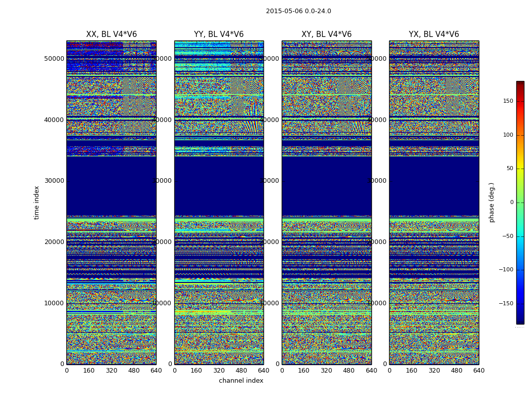This screenshot has width=532, height=405.
Task: Click the colorbar 100 tick label
Action: (x=508, y=135)
